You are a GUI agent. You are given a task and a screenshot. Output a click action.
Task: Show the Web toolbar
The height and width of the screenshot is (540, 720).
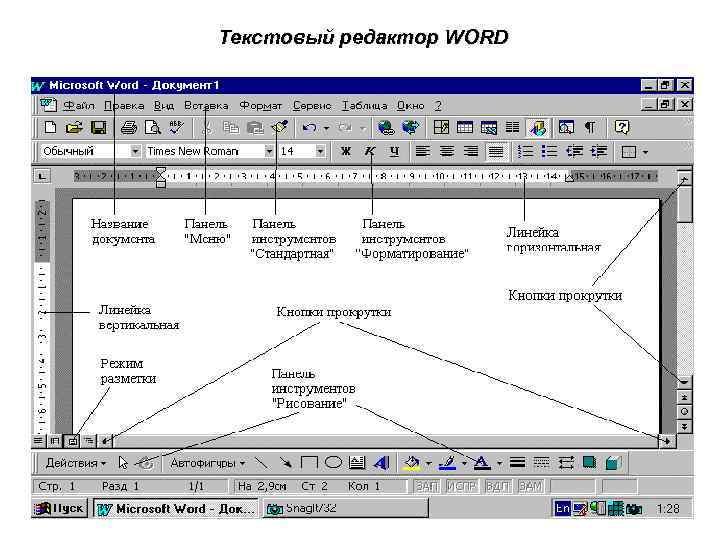tap(411, 127)
